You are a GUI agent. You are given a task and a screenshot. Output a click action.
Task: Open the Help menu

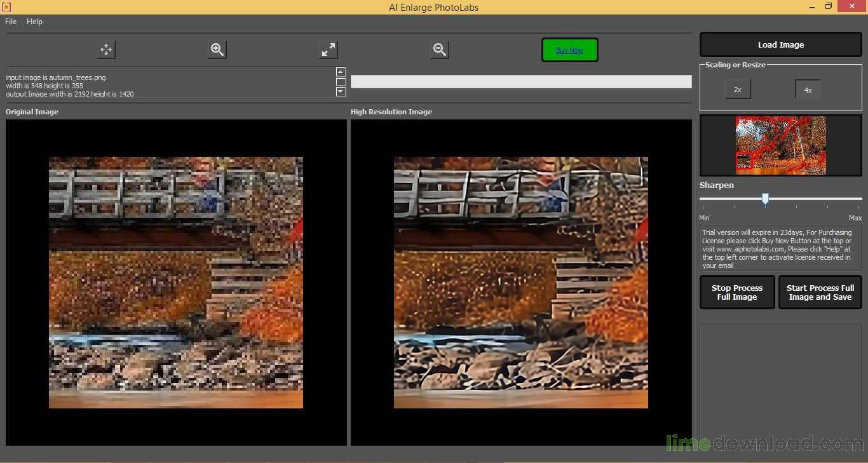[34, 22]
